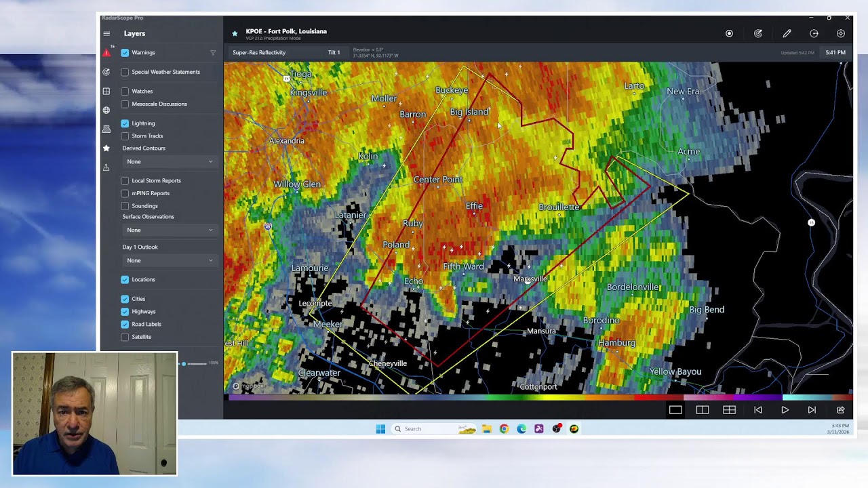Click the record circle toolbar icon
Image resolution: width=868 pixels, height=488 pixels.
[x=729, y=33]
